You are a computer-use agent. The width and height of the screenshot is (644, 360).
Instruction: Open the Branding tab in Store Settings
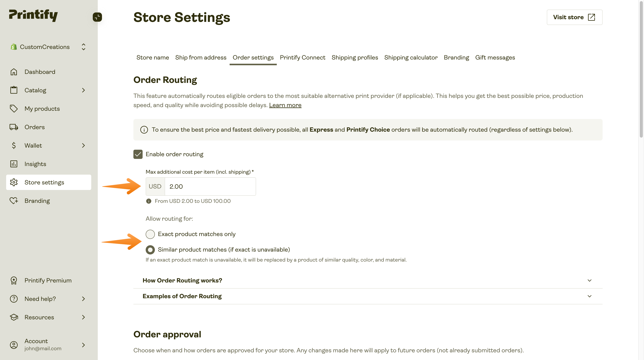tap(456, 58)
